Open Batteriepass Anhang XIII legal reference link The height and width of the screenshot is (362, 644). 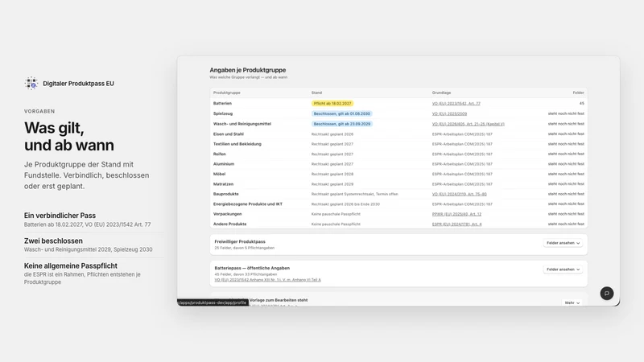tap(268, 280)
